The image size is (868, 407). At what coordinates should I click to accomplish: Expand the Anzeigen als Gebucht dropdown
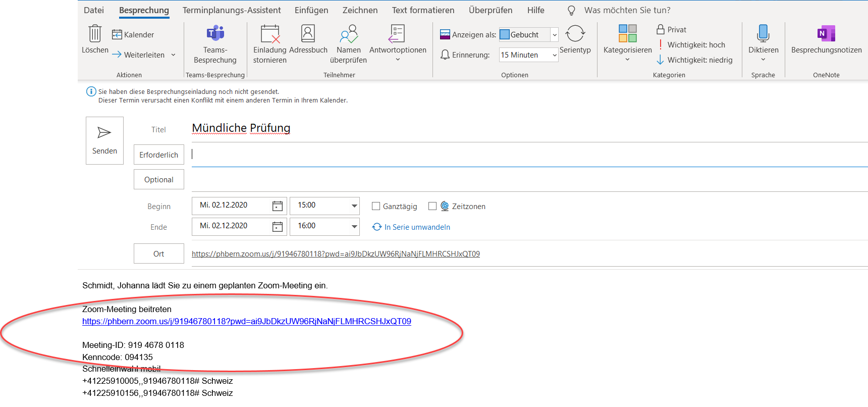coord(555,35)
